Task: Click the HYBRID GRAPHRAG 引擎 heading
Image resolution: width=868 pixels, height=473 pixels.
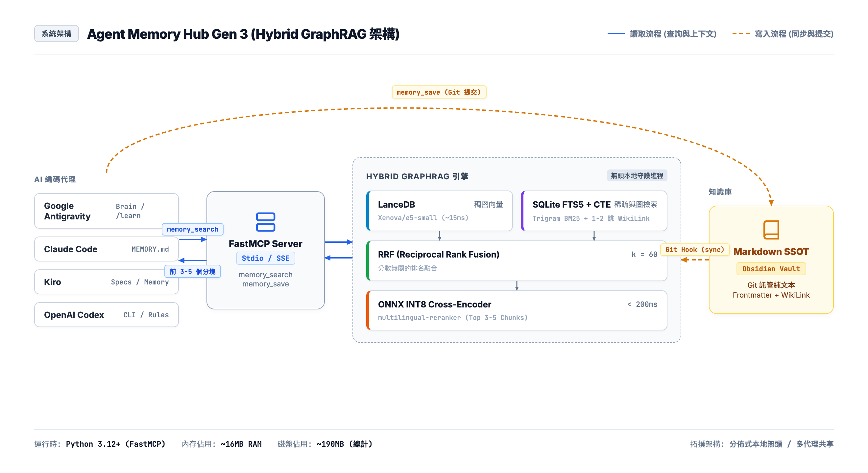Action: (417, 176)
